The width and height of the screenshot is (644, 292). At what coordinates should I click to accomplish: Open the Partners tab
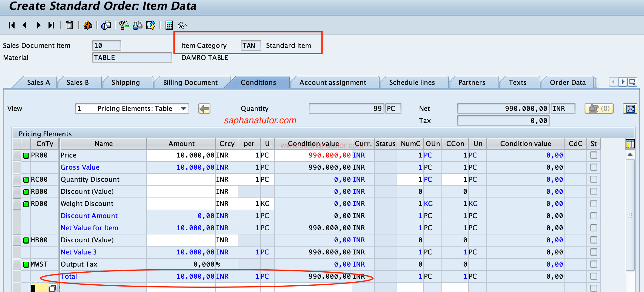(x=472, y=82)
